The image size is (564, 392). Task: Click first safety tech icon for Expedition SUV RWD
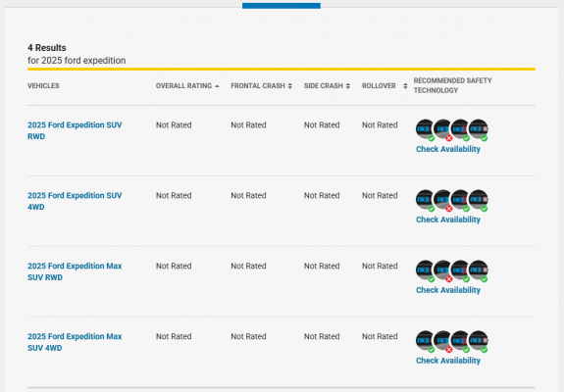pos(425,129)
